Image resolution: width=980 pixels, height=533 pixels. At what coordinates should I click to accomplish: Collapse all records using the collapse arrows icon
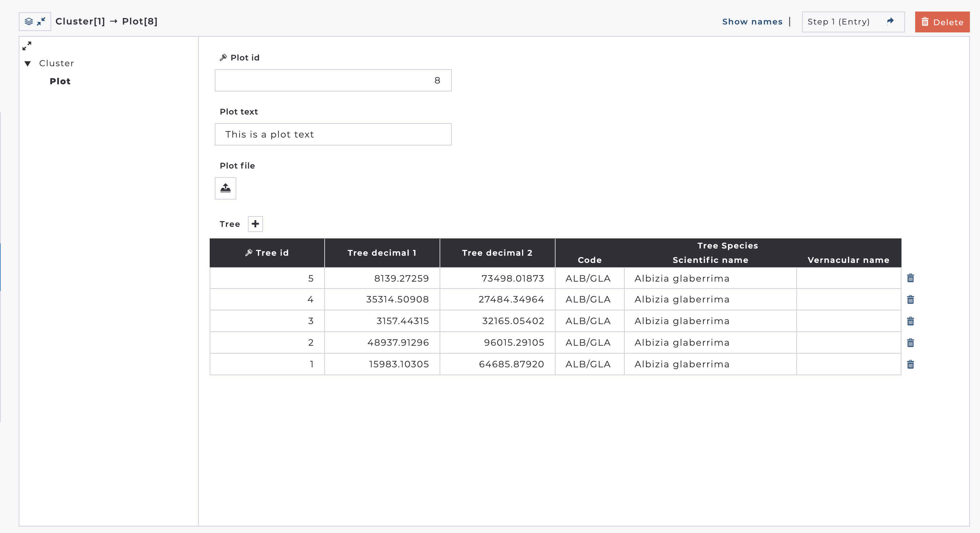click(41, 21)
